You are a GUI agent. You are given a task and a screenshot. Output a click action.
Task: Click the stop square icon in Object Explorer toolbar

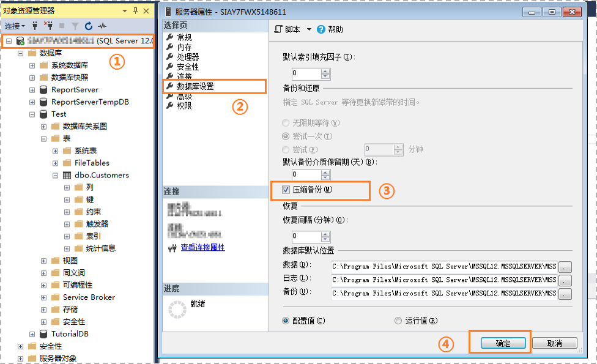tap(62, 26)
